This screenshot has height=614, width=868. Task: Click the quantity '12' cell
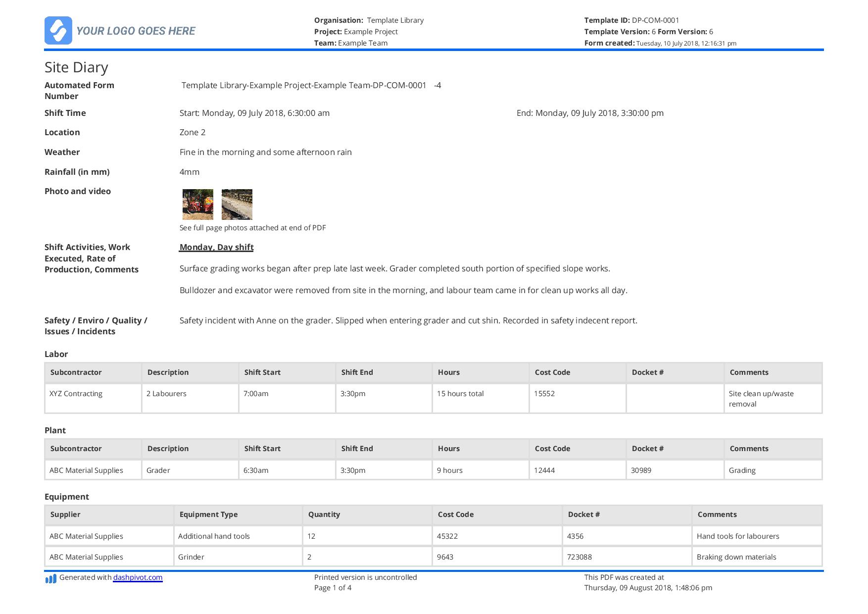(x=367, y=536)
